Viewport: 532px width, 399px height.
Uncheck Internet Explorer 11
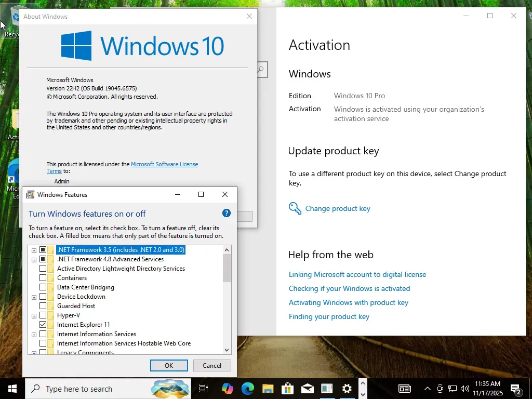(x=43, y=324)
